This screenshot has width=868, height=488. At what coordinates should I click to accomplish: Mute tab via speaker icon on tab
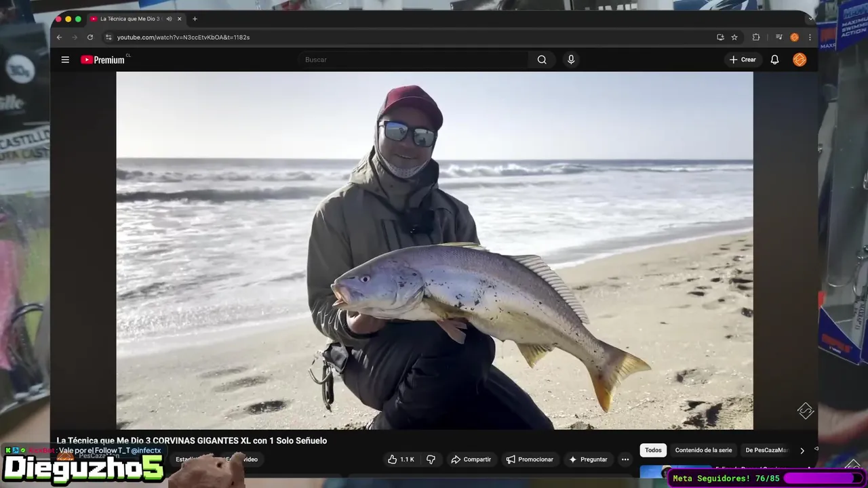pos(169,19)
